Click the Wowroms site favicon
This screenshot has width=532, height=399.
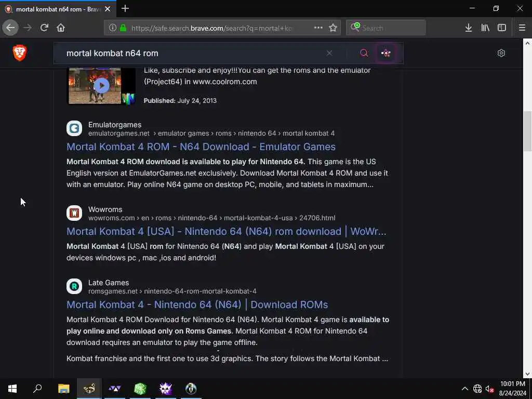coord(74,213)
